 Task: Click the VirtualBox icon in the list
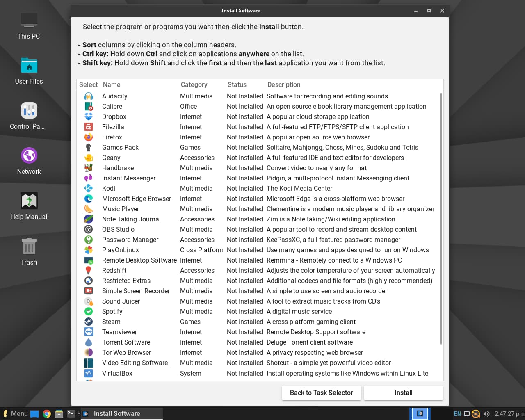(x=88, y=373)
